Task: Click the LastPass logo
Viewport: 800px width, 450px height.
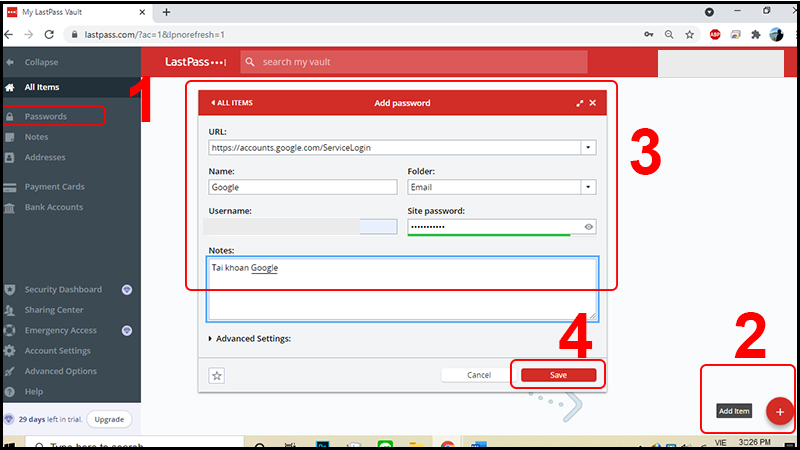Action: click(x=195, y=62)
